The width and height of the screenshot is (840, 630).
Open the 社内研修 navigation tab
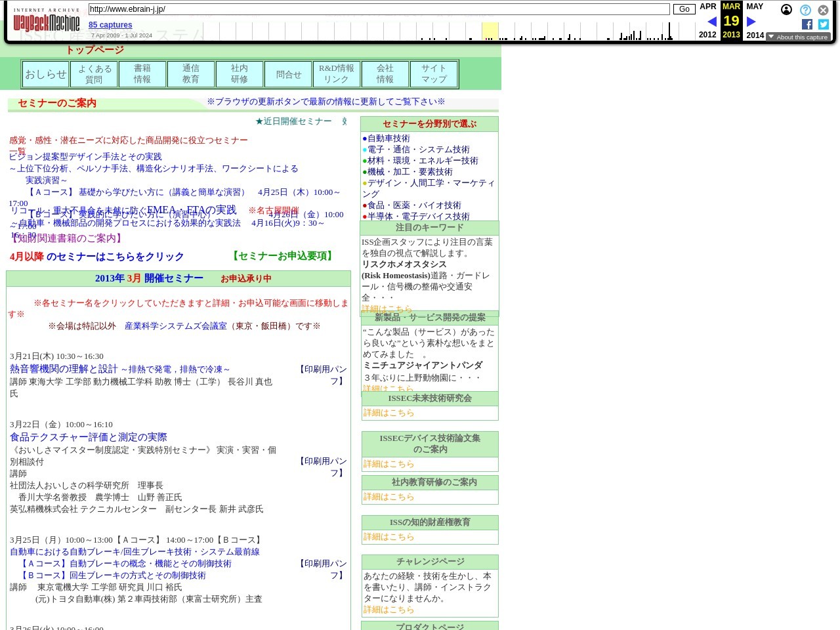click(x=240, y=74)
